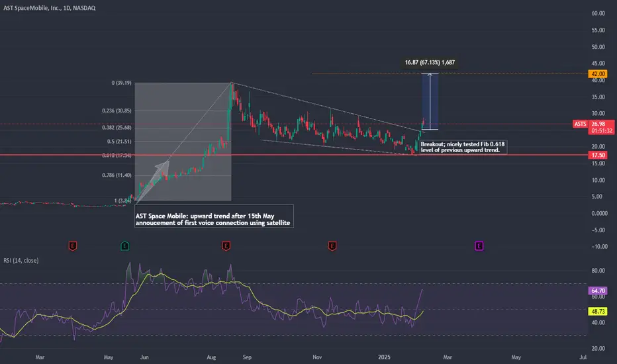The height and width of the screenshot is (364, 617).
Task: Click the 2025 label on time axis
Action: (384, 357)
